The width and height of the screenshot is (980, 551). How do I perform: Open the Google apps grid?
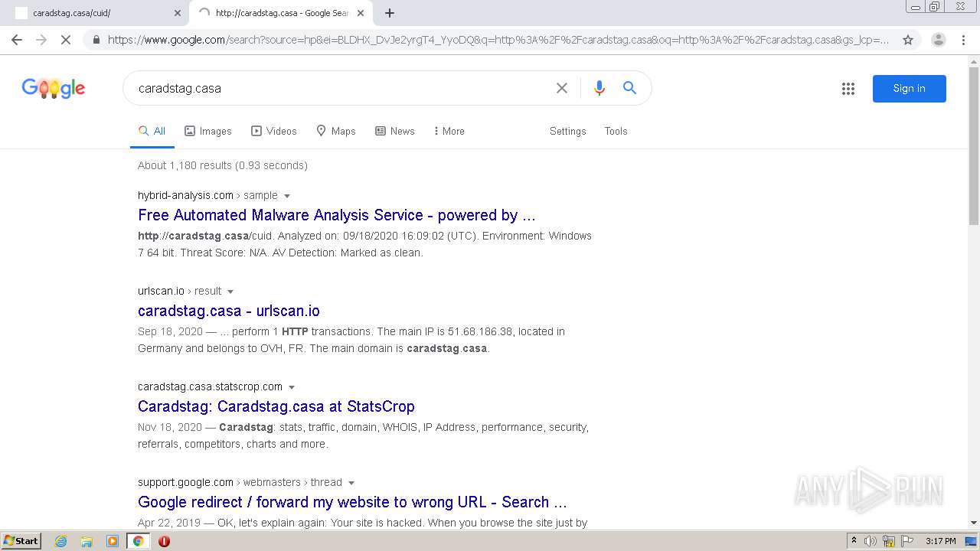(848, 89)
